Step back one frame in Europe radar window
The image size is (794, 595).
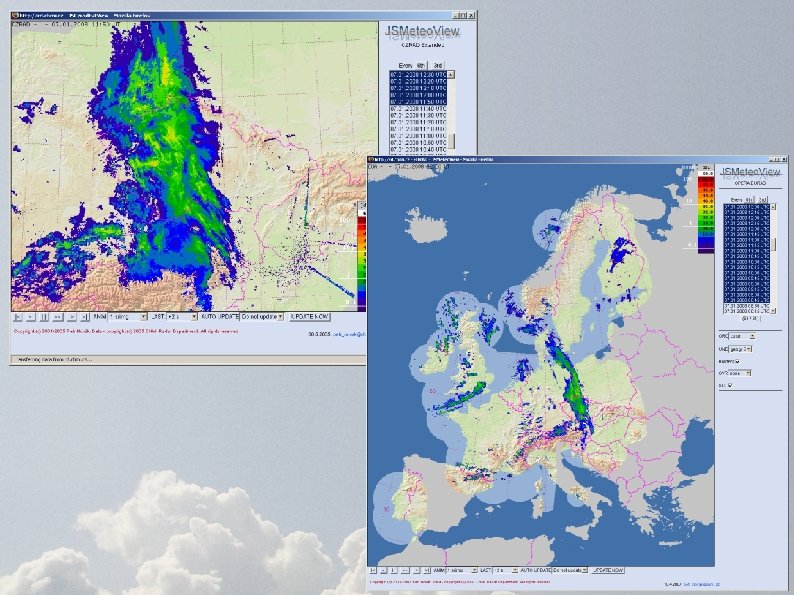click(383, 570)
